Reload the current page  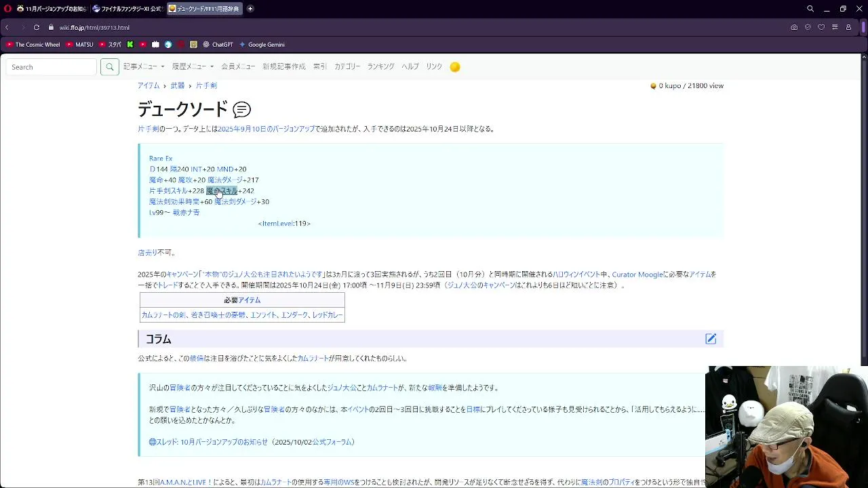(x=37, y=27)
